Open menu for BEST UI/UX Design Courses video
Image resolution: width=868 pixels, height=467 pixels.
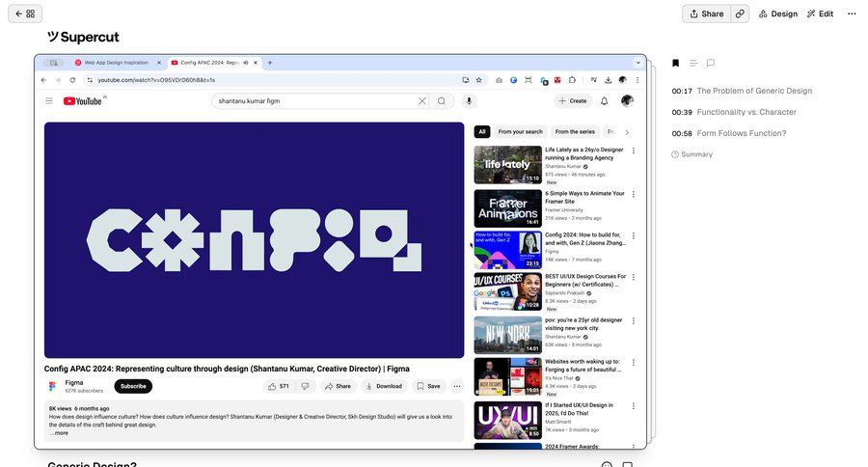[x=634, y=277]
